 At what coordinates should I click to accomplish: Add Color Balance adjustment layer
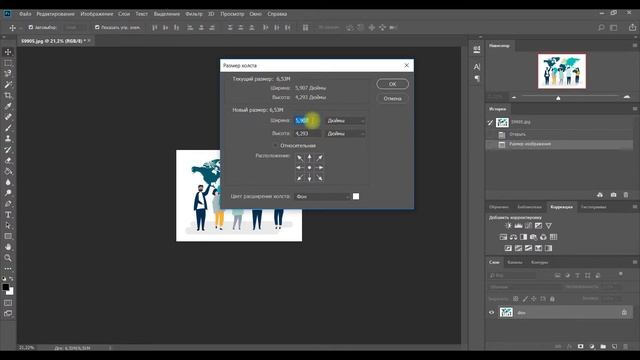click(x=513, y=237)
